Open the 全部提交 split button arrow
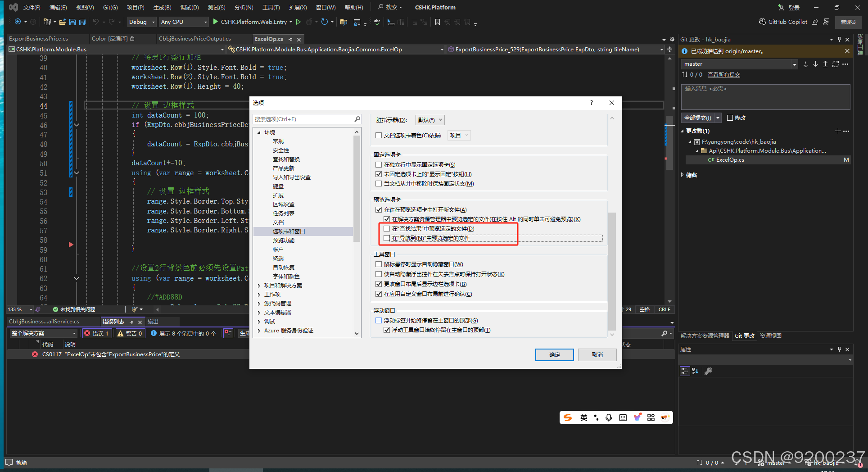This screenshot has width=868, height=472. pos(718,118)
